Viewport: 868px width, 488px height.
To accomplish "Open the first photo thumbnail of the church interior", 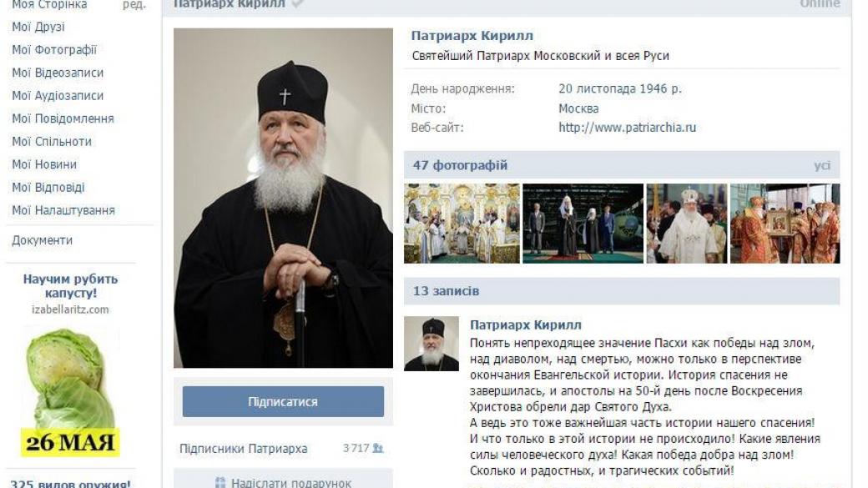I will pos(462,224).
